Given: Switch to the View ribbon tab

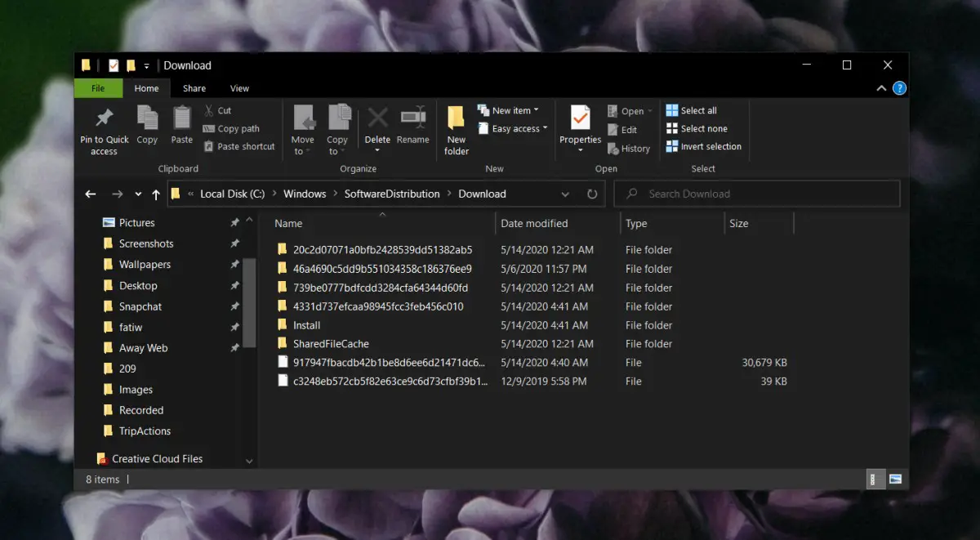Looking at the screenshot, I should tap(239, 88).
